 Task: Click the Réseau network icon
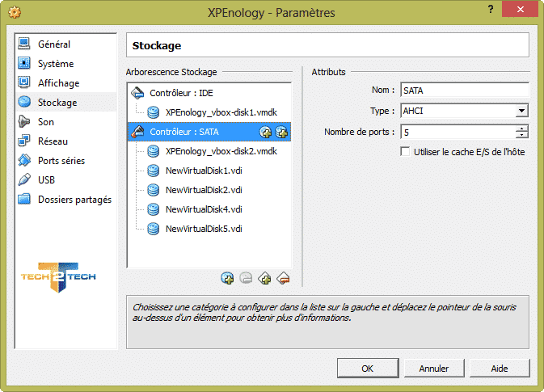[24, 141]
